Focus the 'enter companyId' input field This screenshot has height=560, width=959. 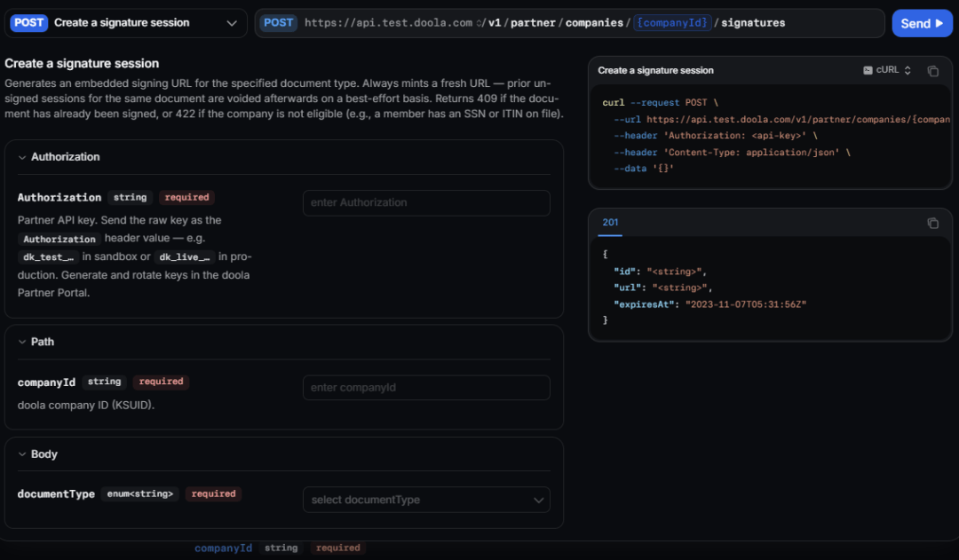click(x=426, y=388)
